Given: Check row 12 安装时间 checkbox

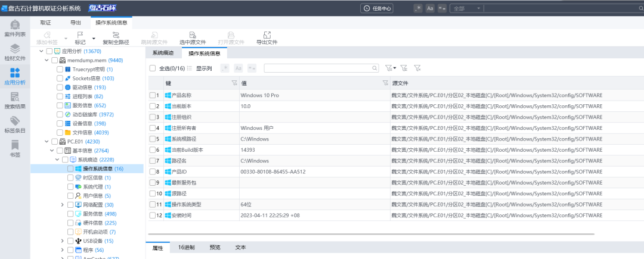Looking at the screenshot, I should pyautogui.click(x=153, y=215).
